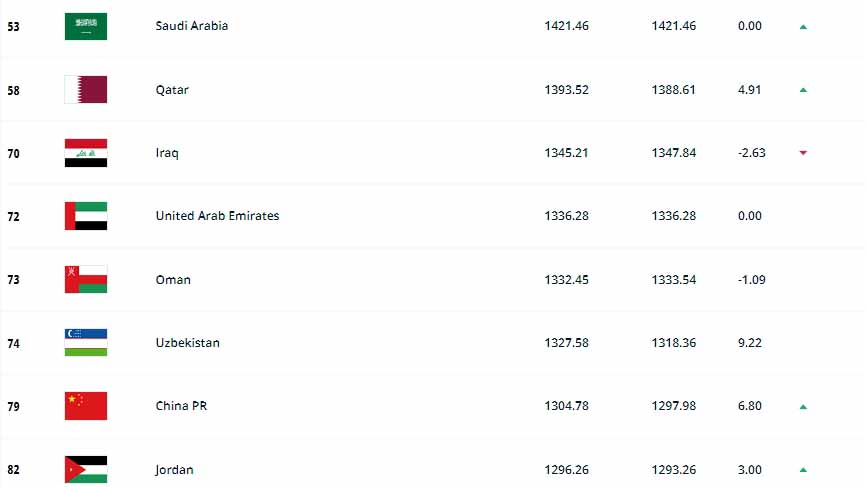
Task: Click Saudi Arabia's green up arrow
Action: [x=803, y=26]
